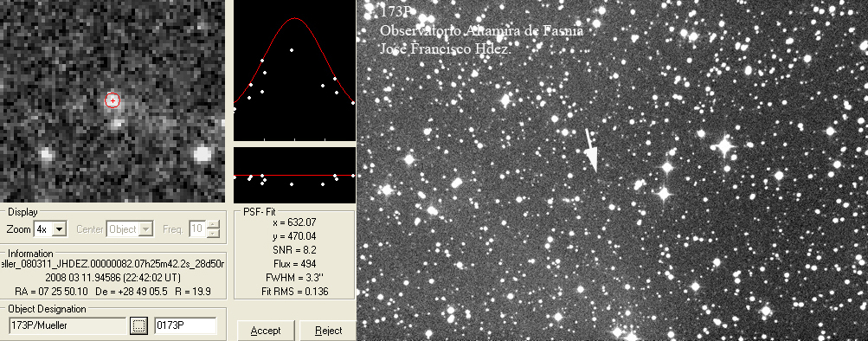
Task: Click the residuals plot with red line
Action: pyautogui.click(x=294, y=175)
